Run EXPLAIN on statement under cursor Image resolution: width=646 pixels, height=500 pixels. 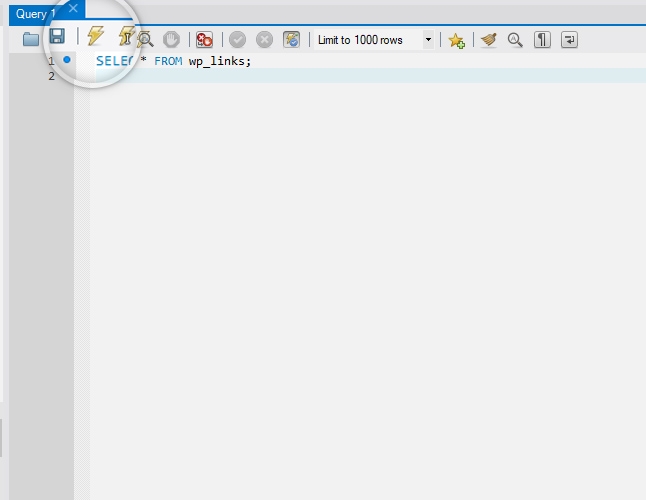pos(145,40)
